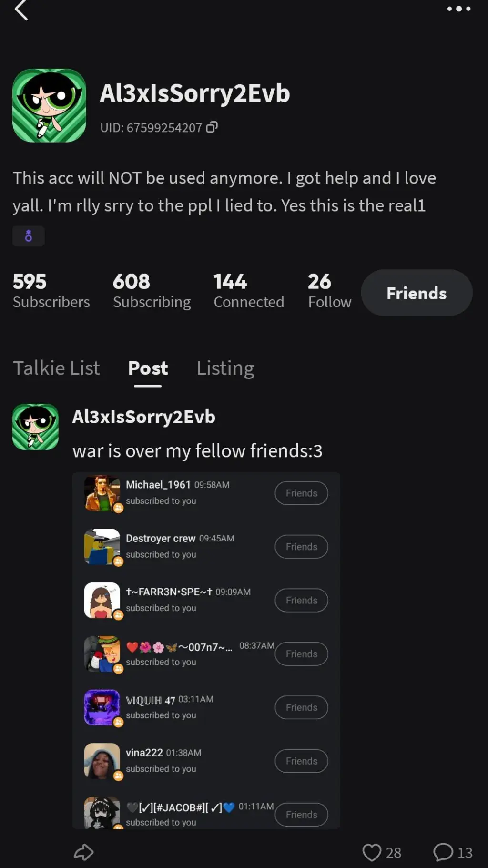Screen dimensions: 488x868
Task: Open comments with the speech bubble icon
Action: [x=443, y=852]
